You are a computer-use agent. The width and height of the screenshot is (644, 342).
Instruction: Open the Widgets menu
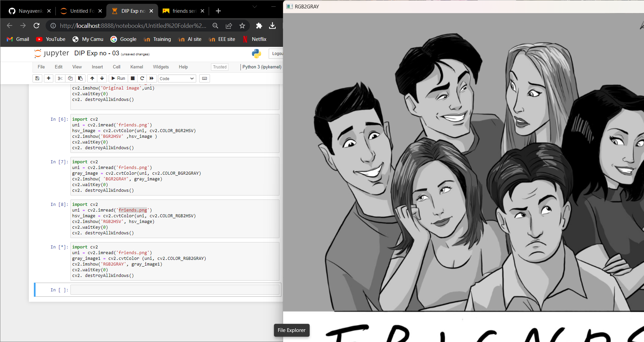(161, 67)
